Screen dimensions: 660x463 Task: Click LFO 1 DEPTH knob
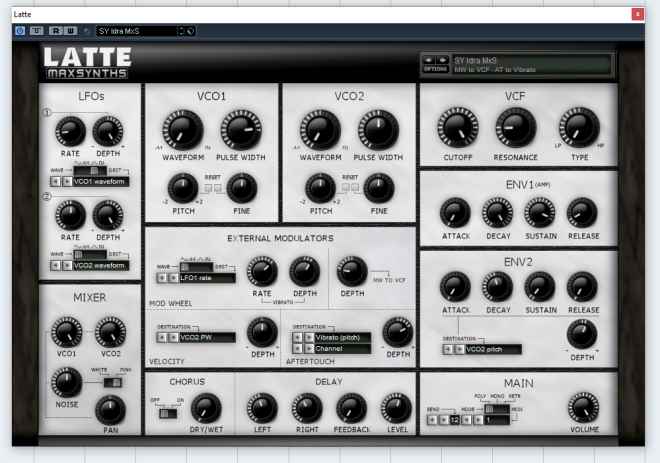point(108,132)
